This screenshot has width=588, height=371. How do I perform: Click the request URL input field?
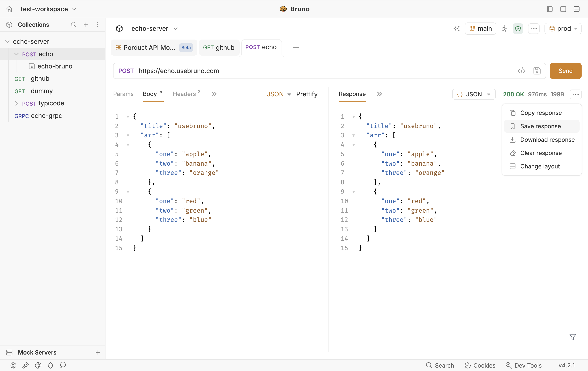(x=325, y=71)
